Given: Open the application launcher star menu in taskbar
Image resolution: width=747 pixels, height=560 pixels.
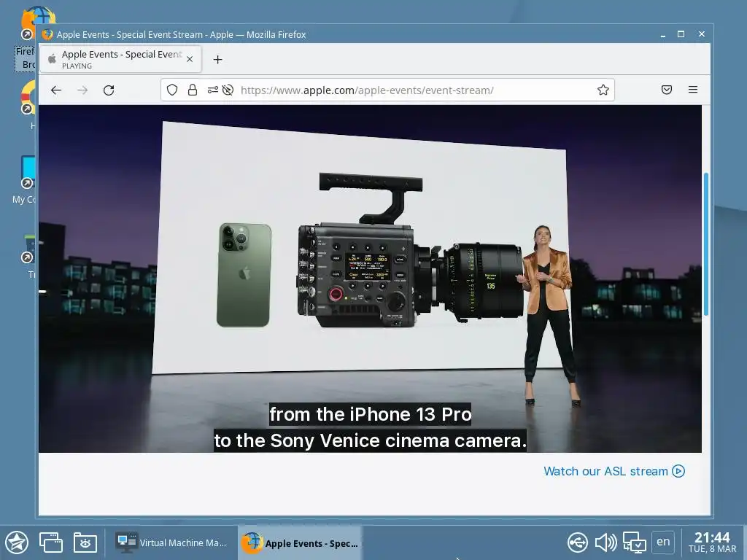Looking at the screenshot, I should (17, 542).
